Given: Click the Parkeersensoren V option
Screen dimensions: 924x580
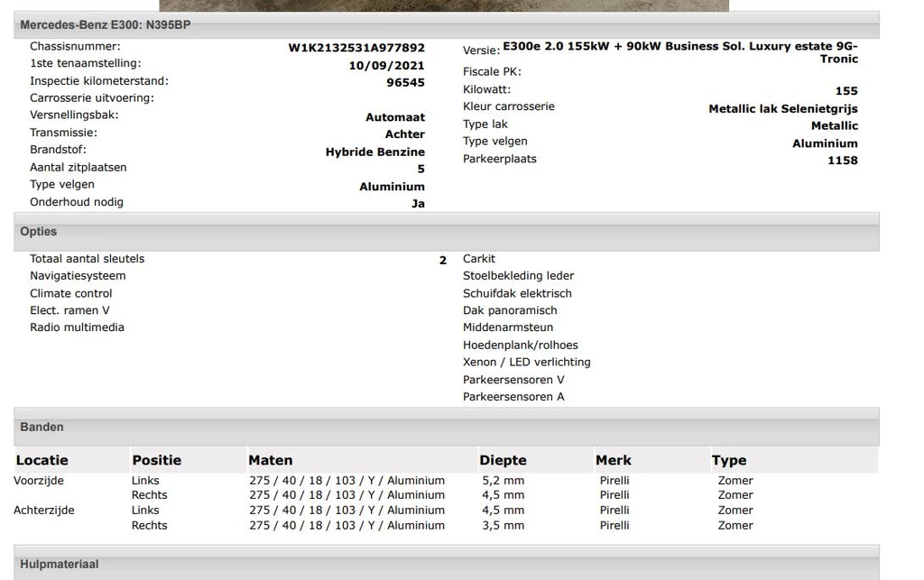Looking at the screenshot, I should click(513, 381).
